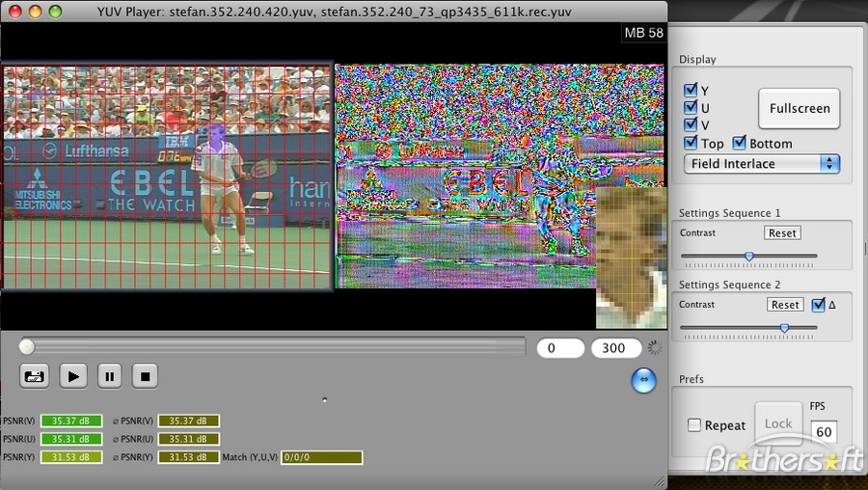Screen dimensions: 868x490
Task: Click the PSNR(U) green value 35.31 dB
Action: pos(71,439)
